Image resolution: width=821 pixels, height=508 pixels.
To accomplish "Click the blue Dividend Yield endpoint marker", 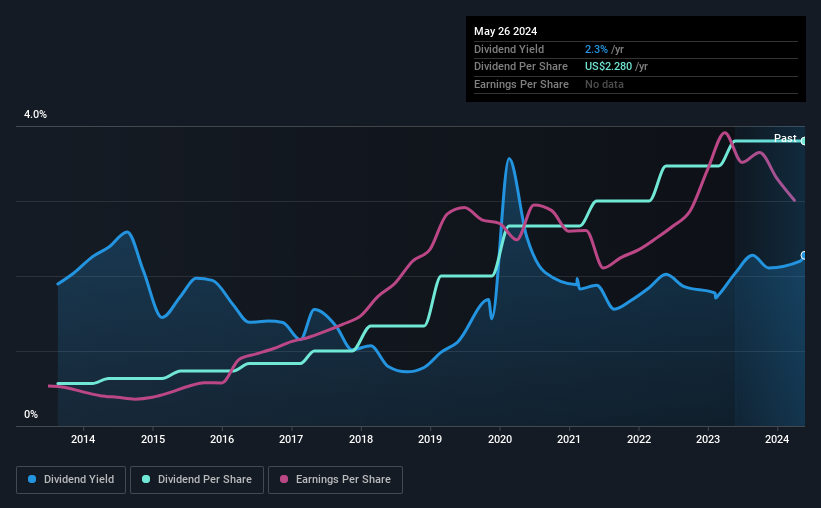I will point(803,256).
